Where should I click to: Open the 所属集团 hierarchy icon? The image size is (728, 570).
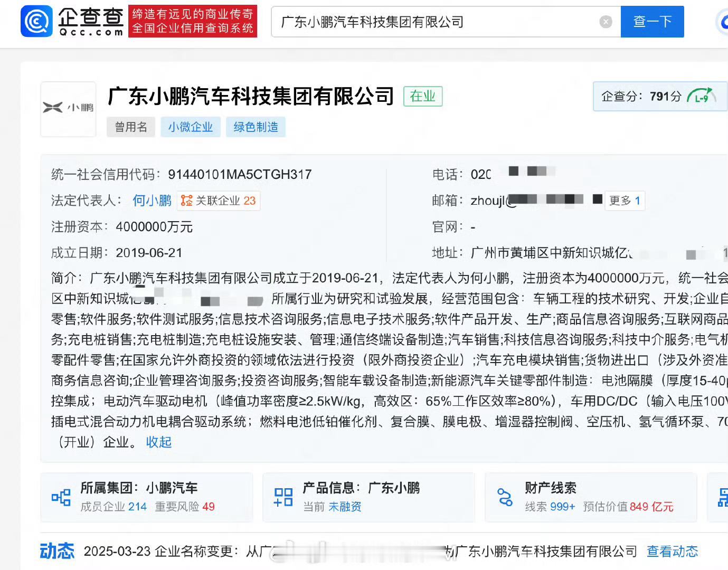(x=61, y=497)
